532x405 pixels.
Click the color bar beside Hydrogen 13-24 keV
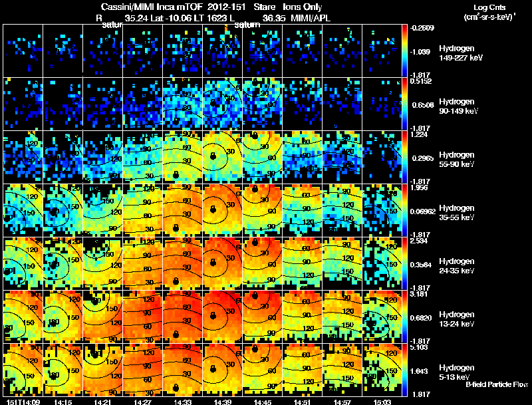click(x=404, y=317)
